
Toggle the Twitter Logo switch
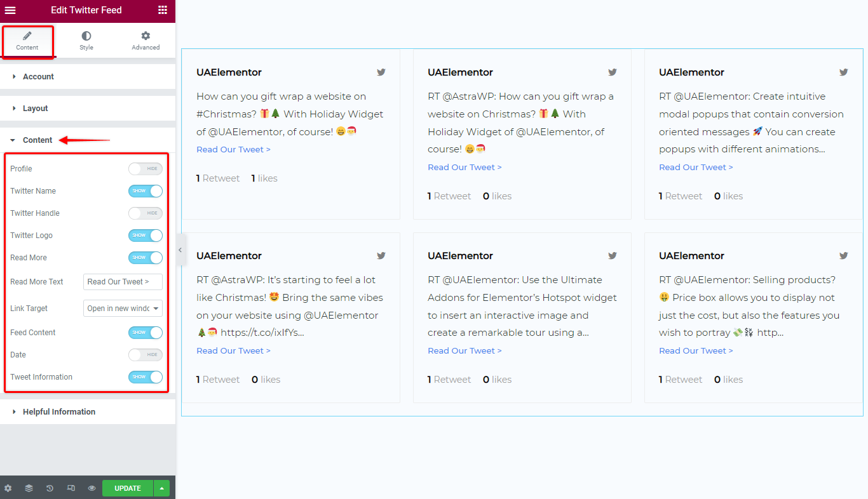(x=146, y=236)
